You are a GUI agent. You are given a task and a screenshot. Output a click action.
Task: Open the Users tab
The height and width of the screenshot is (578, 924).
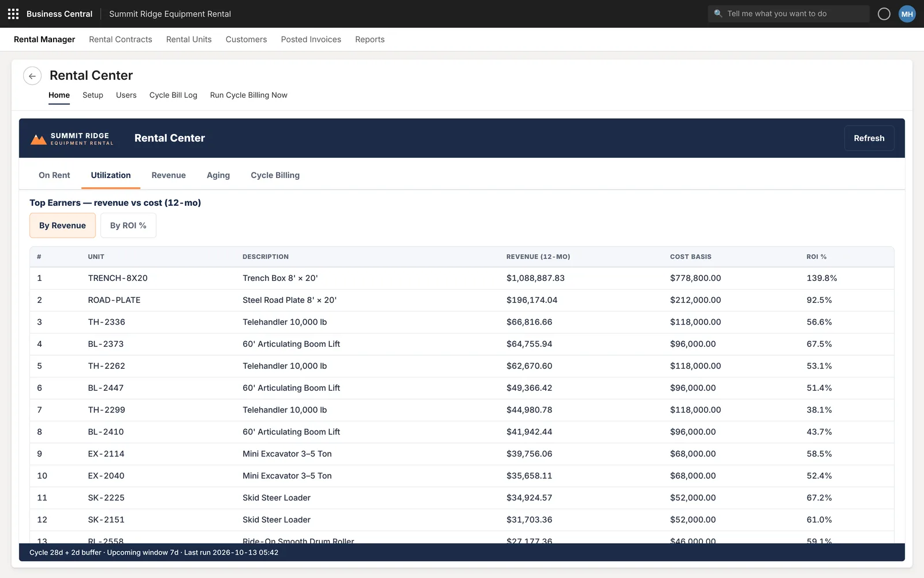[126, 95]
